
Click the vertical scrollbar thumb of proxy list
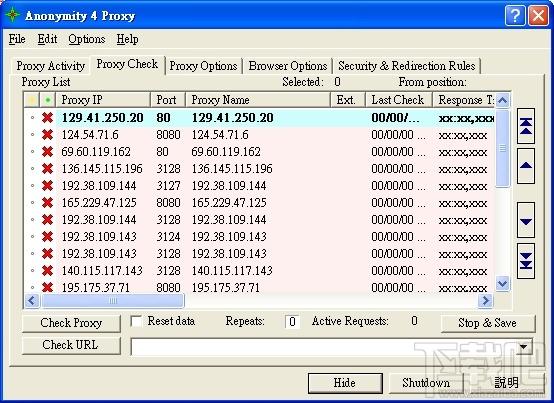(x=502, y=148)
